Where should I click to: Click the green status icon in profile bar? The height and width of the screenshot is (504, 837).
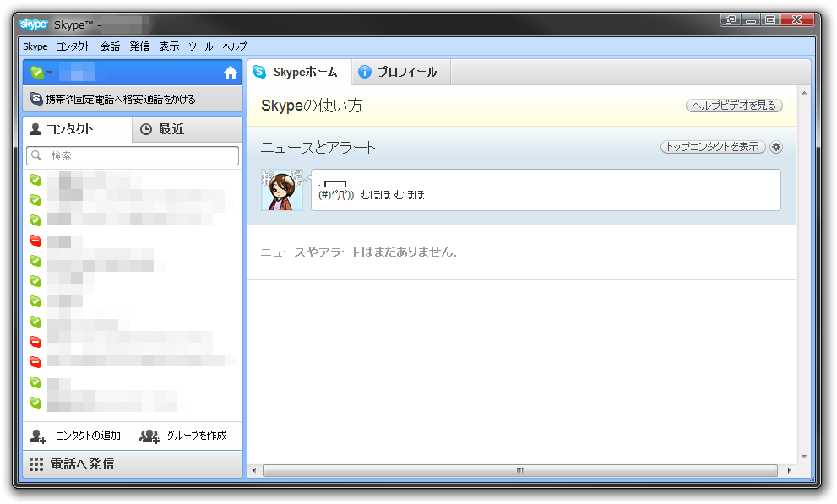37,72
